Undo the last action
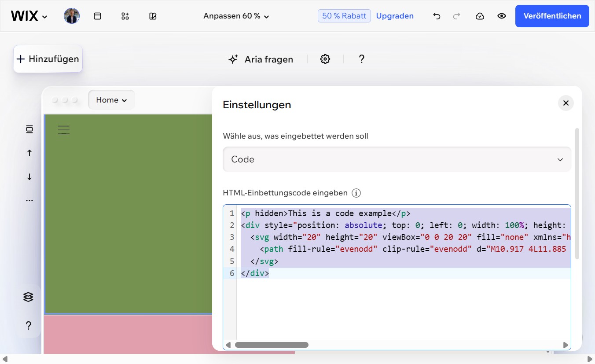 [437, 16]
